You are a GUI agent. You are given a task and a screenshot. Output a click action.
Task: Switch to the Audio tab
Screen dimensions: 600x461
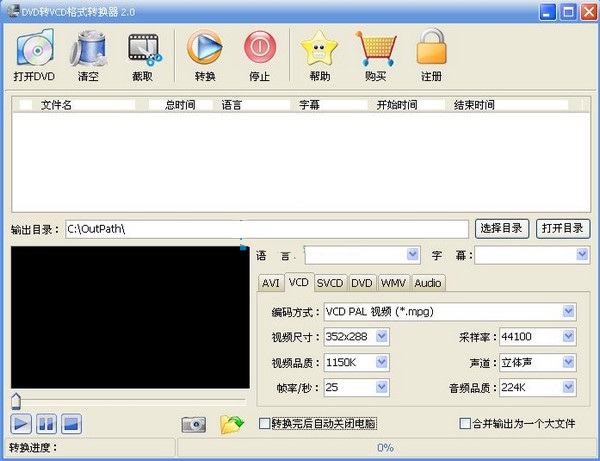(428, 283)
